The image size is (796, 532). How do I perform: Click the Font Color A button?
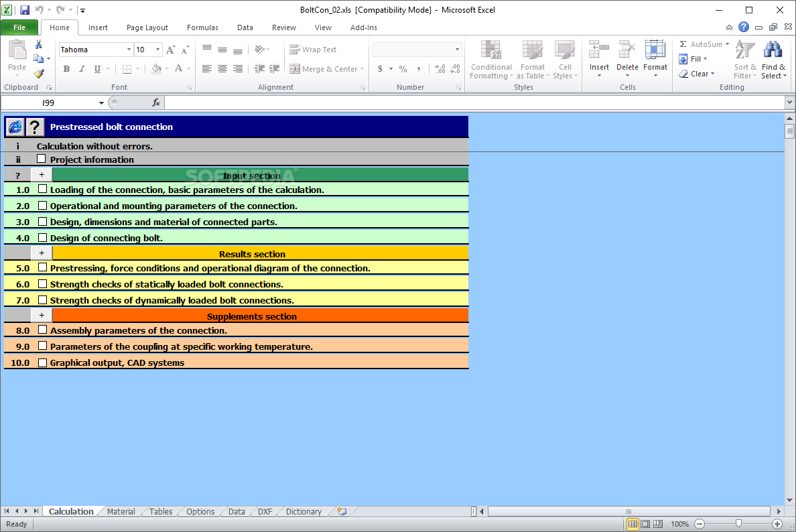[x=179, y=69]
